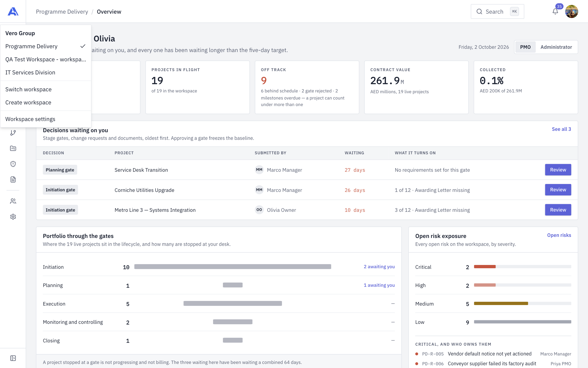Image resolution: width=588 pixels, height=368 pixels.
Task: Open Workspace settings menu entry
Action: click(46, 119)
